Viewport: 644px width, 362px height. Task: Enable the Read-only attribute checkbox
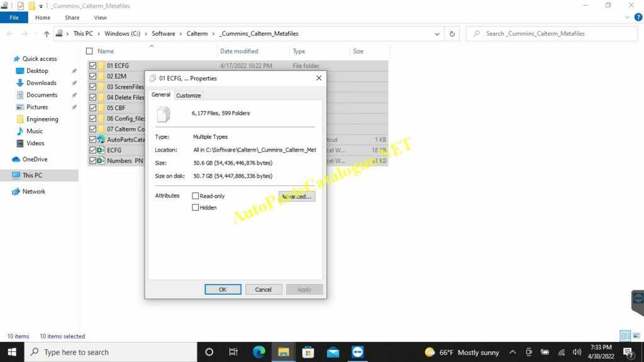pyautogui.click(x=196, y=195)
